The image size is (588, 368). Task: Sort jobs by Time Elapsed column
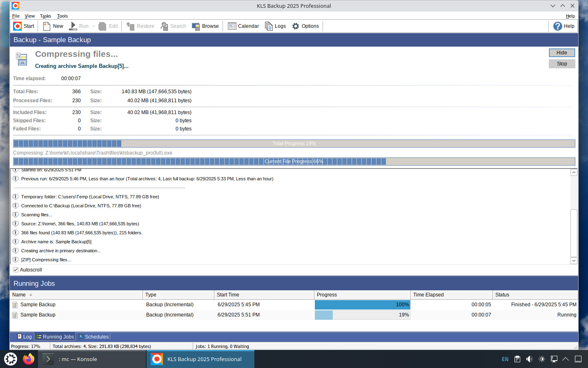[x=452, y=295]
